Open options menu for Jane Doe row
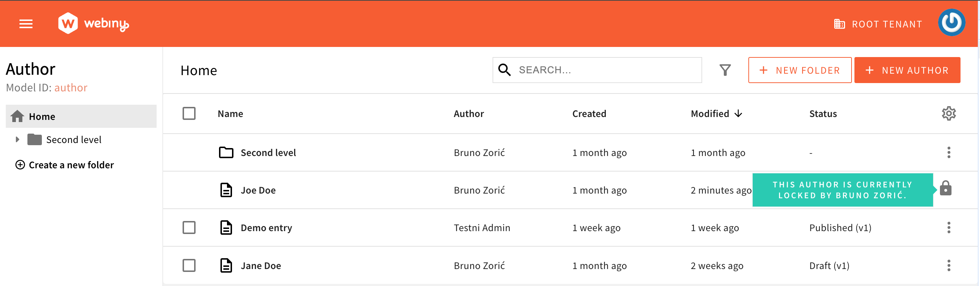This screenshot has height=286, width=980. point(948,265)
